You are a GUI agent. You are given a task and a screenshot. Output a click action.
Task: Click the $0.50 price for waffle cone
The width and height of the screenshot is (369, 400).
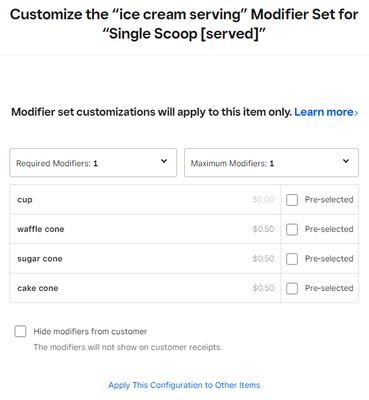(x=263, y=229)
